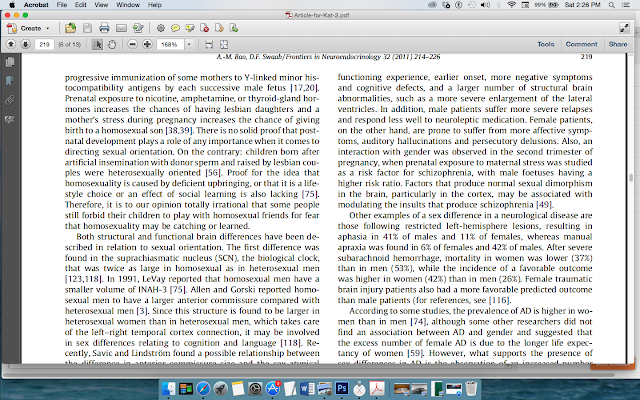Click citation [116] in the right column
This screenshot has height=400, width=640.
(499, 300)
